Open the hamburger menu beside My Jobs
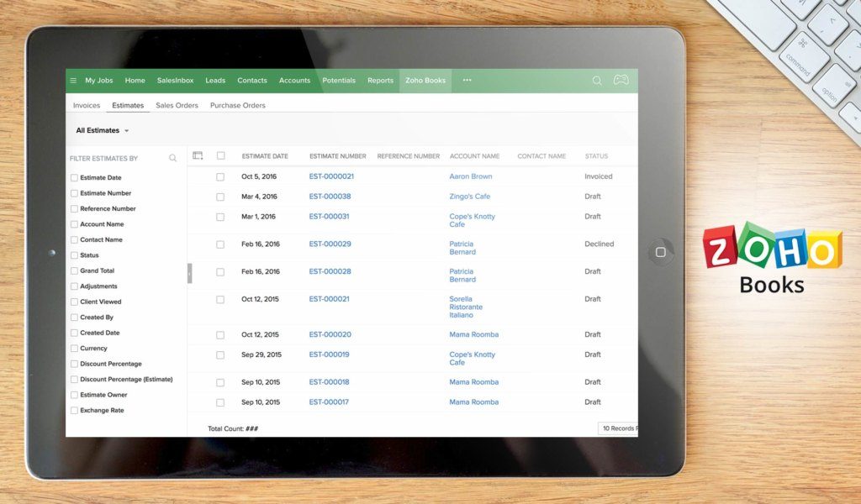Viewport: 861px width, 504px height. point(73,80)
